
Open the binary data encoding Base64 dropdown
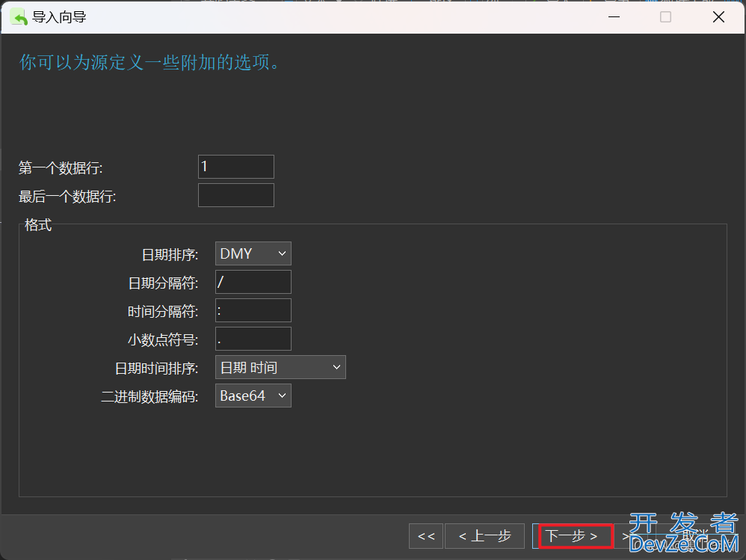click(253, 396)
